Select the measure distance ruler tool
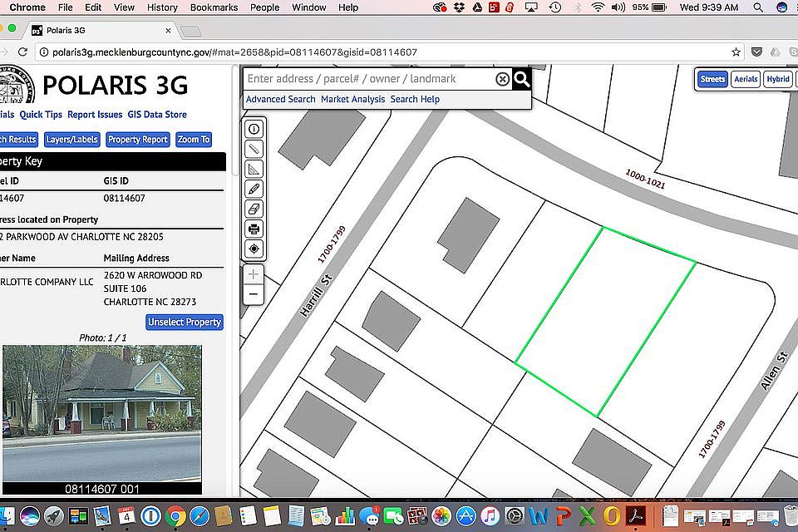798x532 pixels. tap(254, 149)
